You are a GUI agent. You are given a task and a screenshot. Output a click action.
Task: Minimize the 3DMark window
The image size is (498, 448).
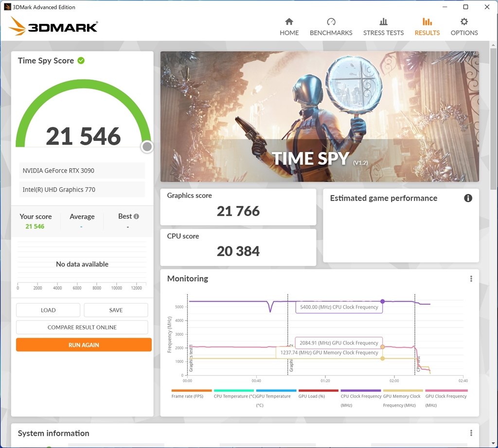pos(445,7)
